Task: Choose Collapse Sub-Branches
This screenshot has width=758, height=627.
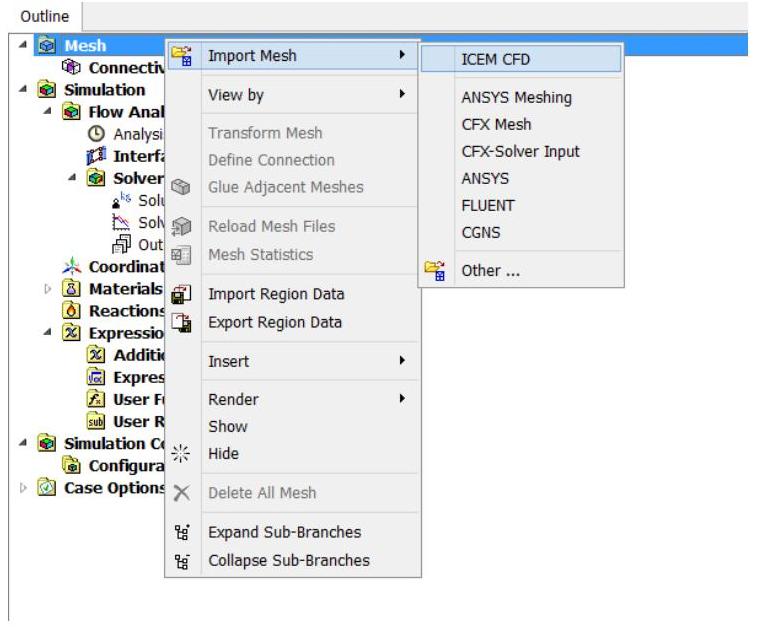Action: [x=293, y=561]
